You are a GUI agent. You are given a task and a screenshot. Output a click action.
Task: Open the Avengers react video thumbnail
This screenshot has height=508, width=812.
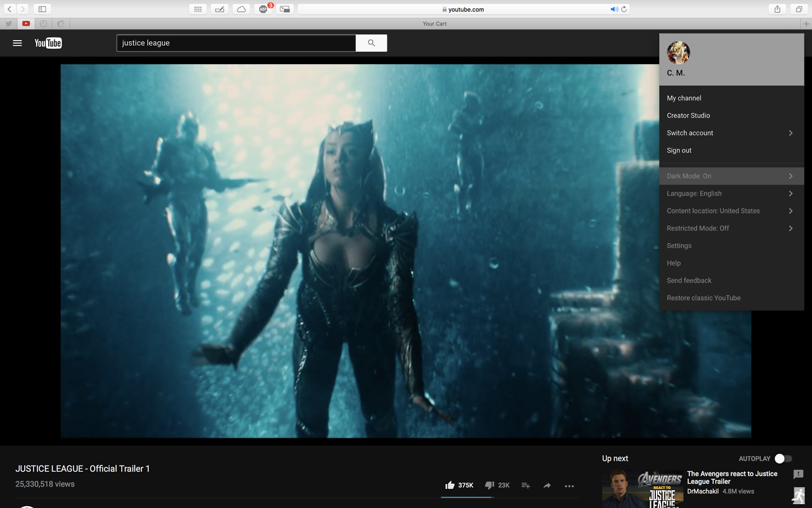pyautogui.click(x=643, y=488)
